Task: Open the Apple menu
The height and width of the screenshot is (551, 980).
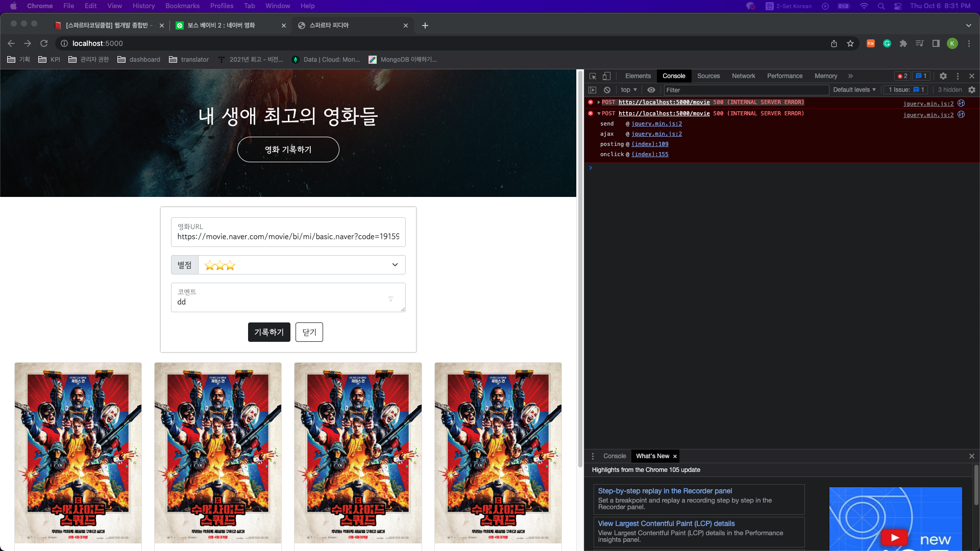Action: (13, 6)
